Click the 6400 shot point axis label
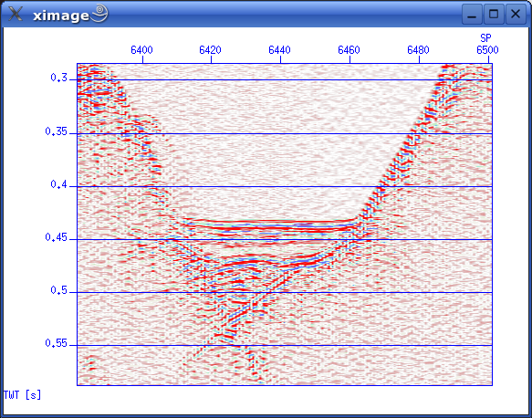The height and width of the screenshot is (418, 532). click(x=141, y=50)
